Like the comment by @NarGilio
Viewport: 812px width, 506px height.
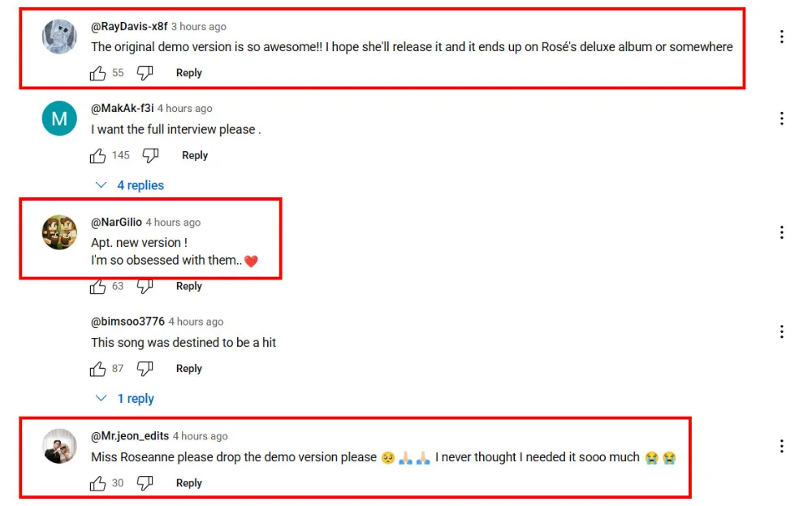click(x=98, y=286)
